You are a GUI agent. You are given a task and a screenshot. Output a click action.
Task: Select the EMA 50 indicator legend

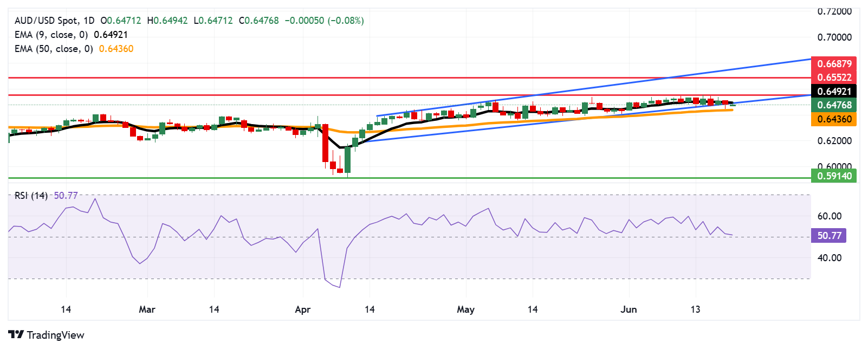(x=54, y=49)
